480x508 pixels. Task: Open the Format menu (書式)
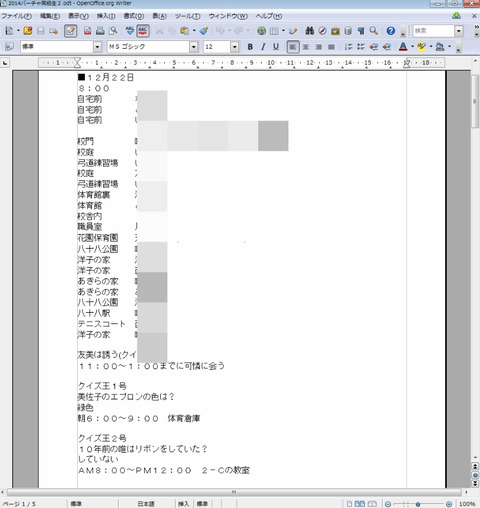pos(134,16)
